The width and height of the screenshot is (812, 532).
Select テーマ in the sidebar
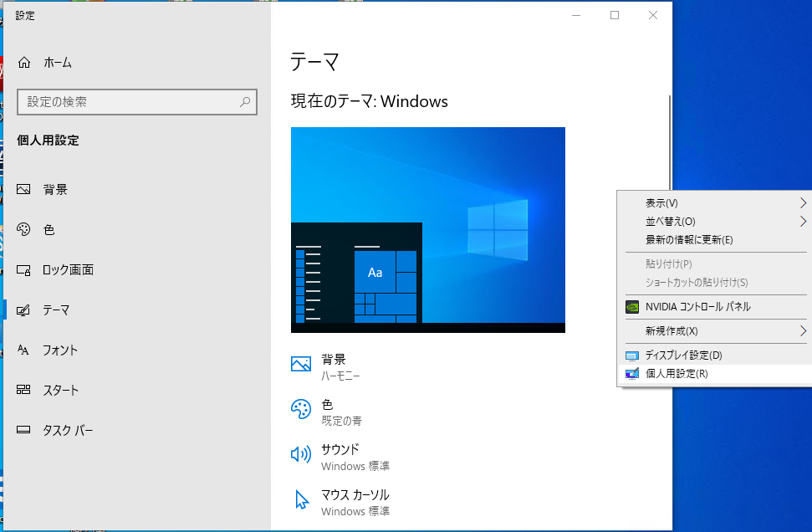click(136, 309)
